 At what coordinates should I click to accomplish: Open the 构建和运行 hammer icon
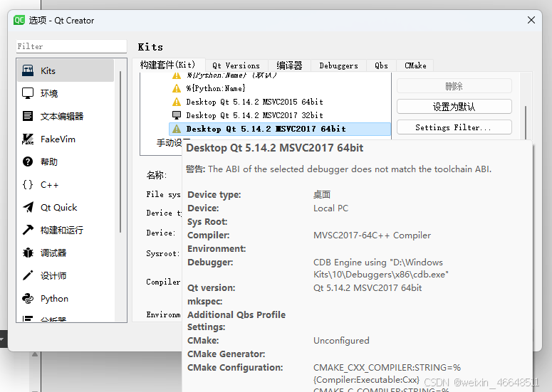pyautogui.click(x=28, y=231)
